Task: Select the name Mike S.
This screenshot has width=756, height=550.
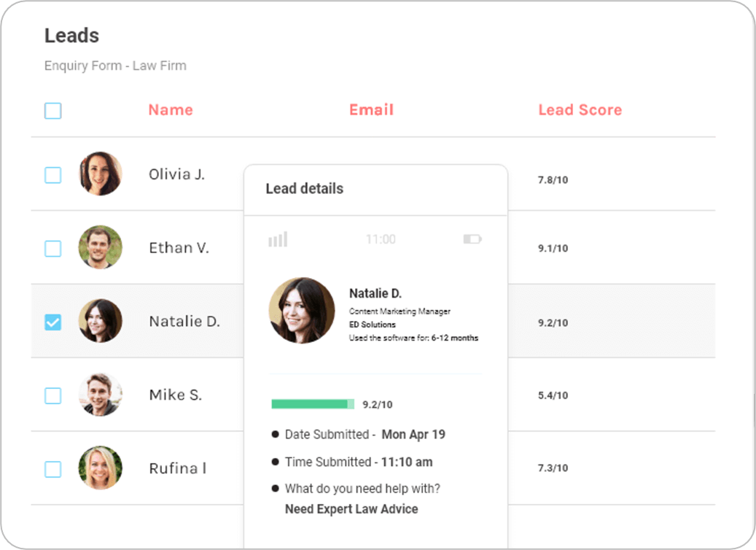Action: [176, 395]
